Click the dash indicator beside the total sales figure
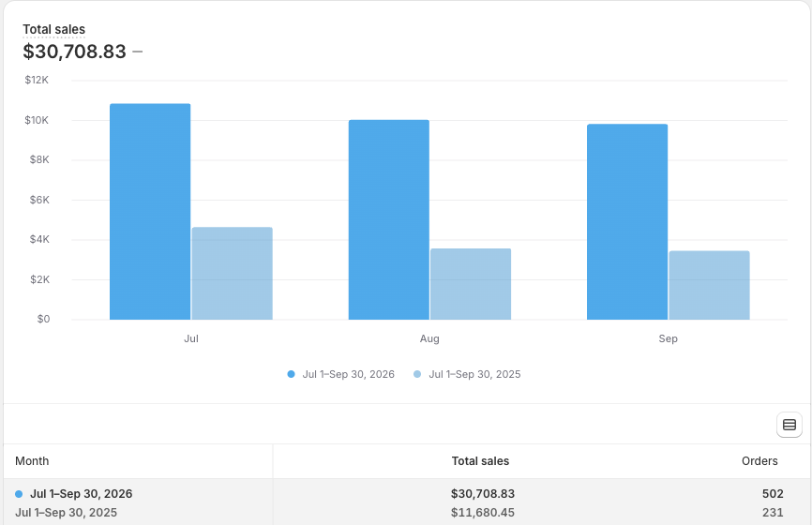 pos(137,52)
